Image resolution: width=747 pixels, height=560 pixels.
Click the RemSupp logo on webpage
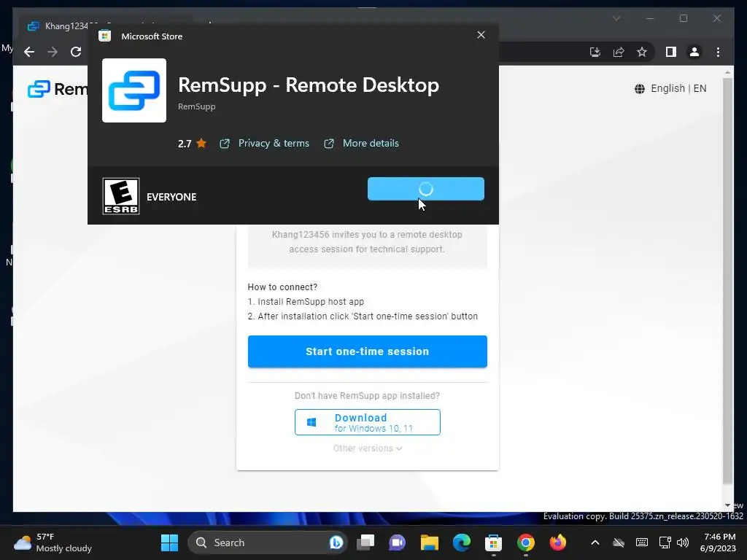point(58,89)
